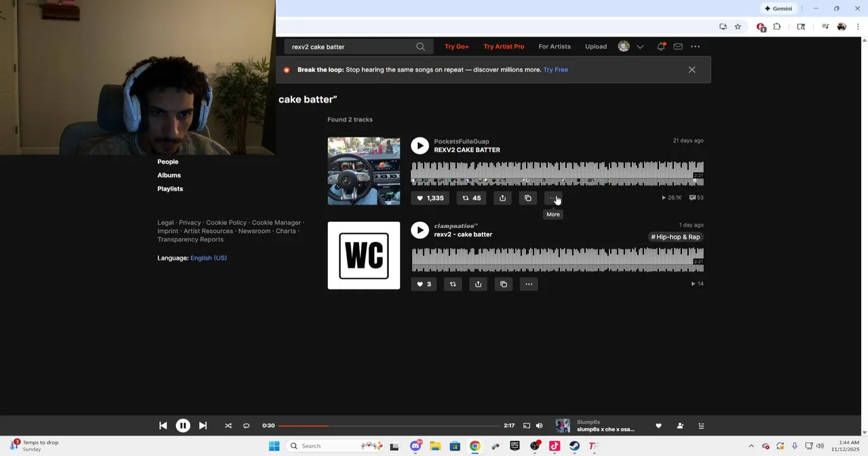Screen dimensions: 868x456
Task: Change language via English (US) link
Action: tap(208, 258)
